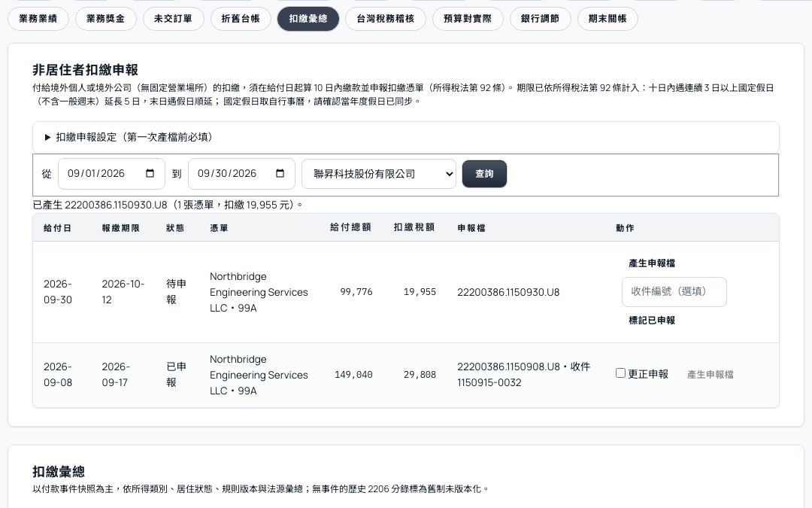The image size is (812, 508).
Task: Expand the 扣繳申報設定 section
Action: (405, 138)
